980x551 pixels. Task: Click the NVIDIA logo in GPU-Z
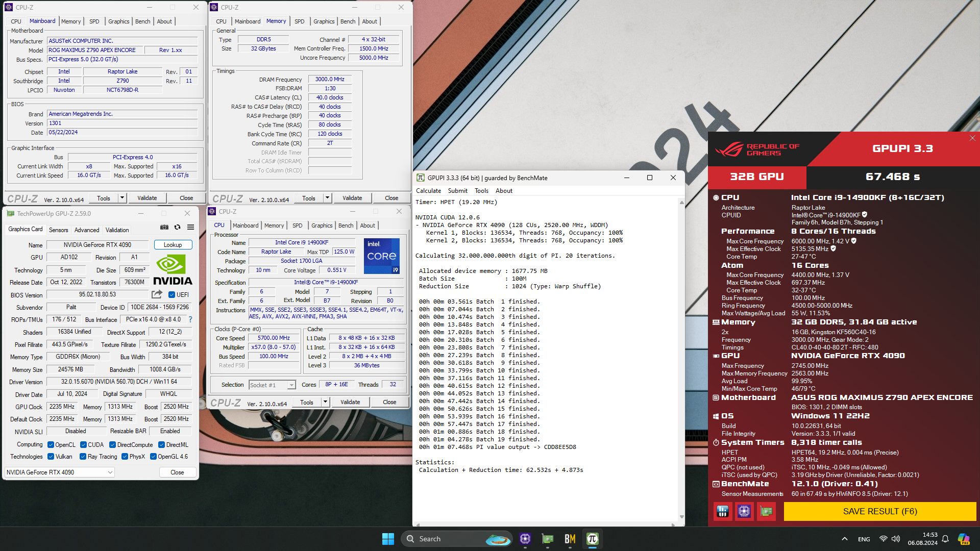pos(173,270)
